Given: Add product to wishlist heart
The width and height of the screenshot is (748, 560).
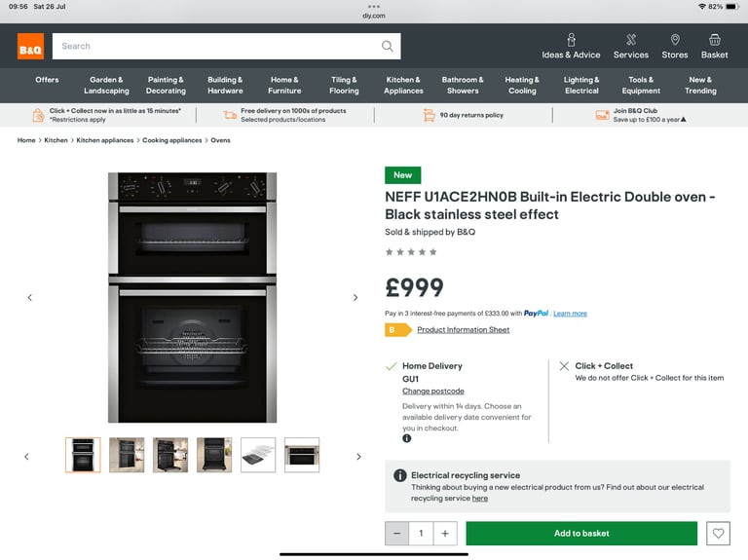Looking at the screenshot, I should point(719,534).
